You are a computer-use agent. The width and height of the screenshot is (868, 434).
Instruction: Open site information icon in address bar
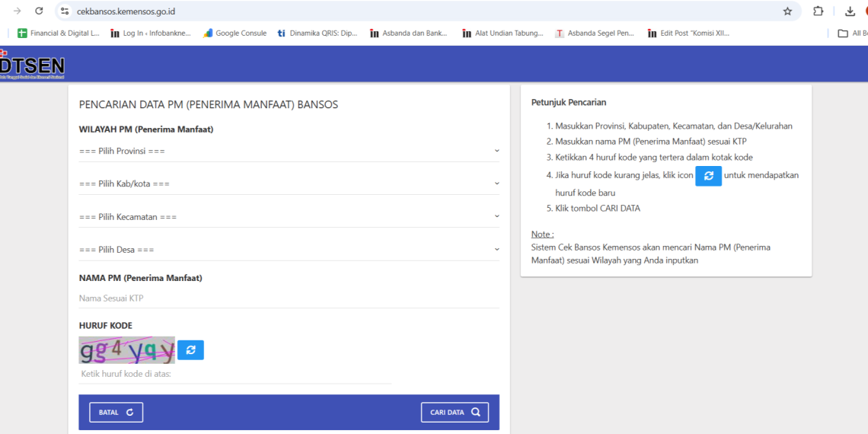point(65,11)
